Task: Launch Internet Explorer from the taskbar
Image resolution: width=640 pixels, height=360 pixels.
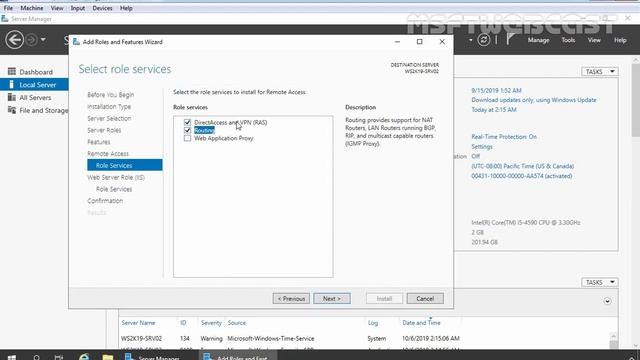Action: tap(84, 356)
